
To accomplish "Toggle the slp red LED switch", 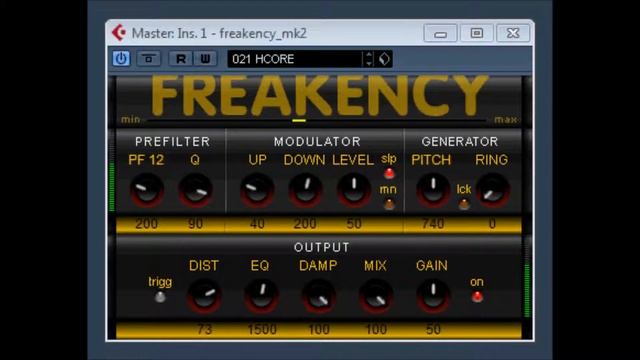I will point(389,173).
